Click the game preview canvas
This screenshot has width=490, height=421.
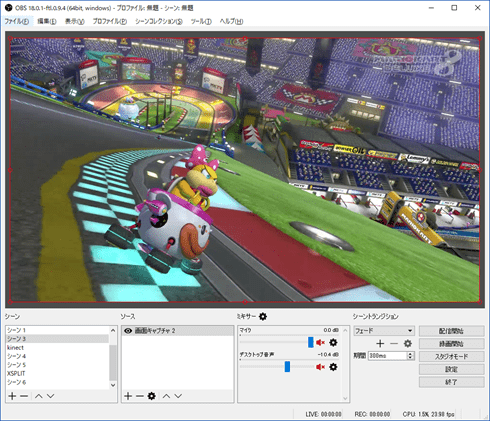[245, 170]
